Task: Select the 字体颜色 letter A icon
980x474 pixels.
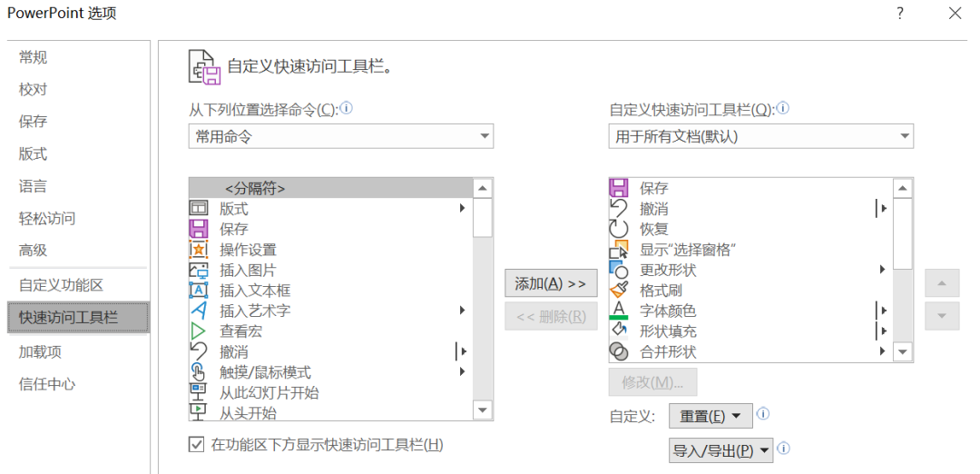Action: 618,311
